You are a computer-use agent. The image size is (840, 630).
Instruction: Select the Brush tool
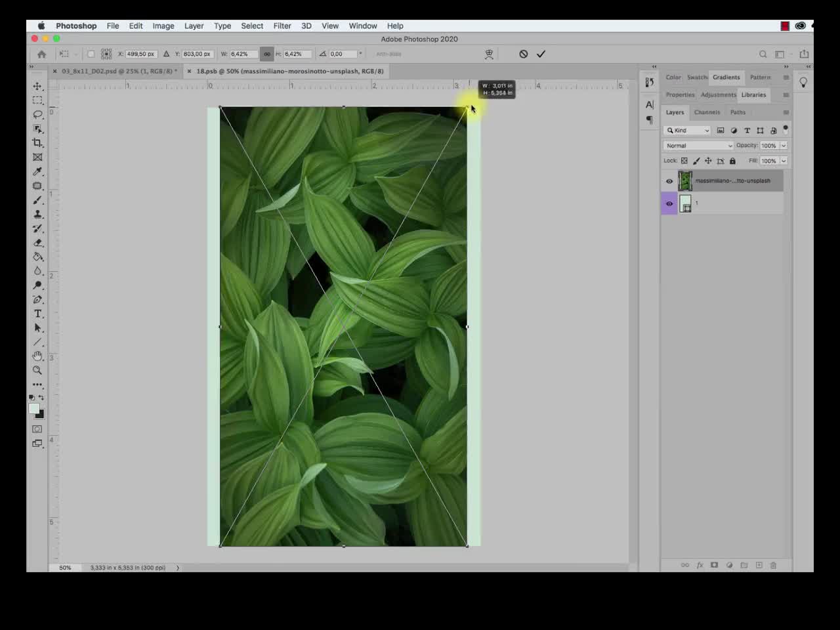click(x=37, y=200)
